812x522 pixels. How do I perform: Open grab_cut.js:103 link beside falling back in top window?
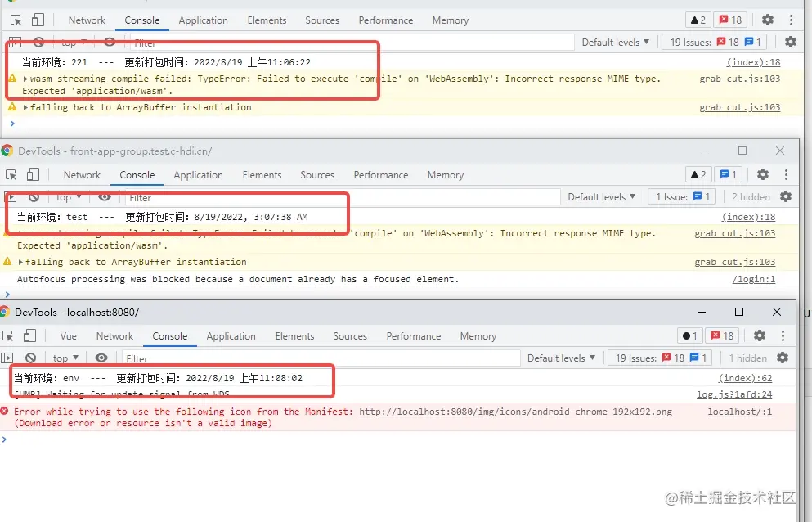[x=740, y=107]
